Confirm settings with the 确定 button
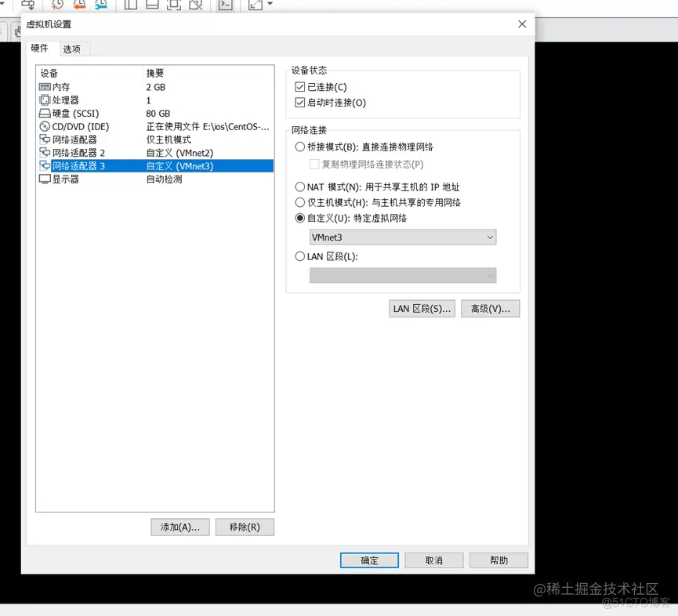Screen dimensions: 678x616 [368, 560]
